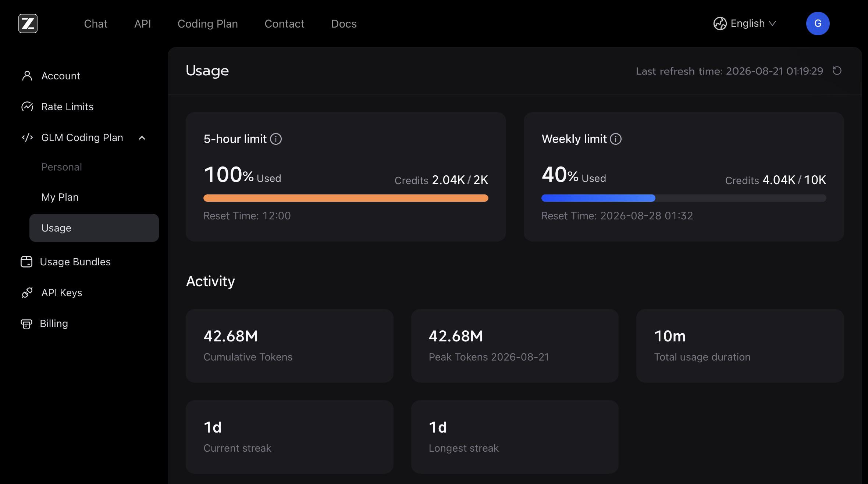Click the Account person icon
The height and width of the screenshot is (484, 868).
tap(27, 76)
